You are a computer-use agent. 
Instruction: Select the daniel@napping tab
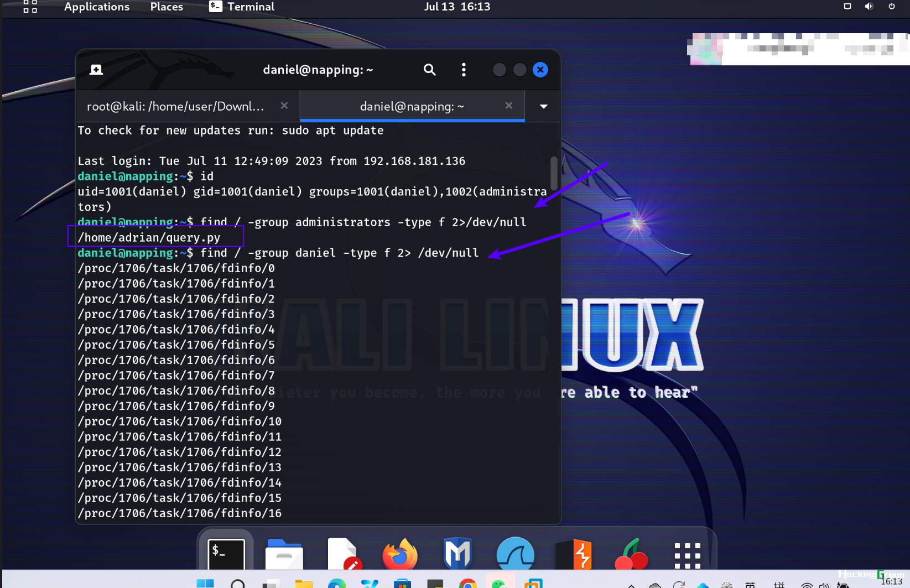click(x=412, y=106)
